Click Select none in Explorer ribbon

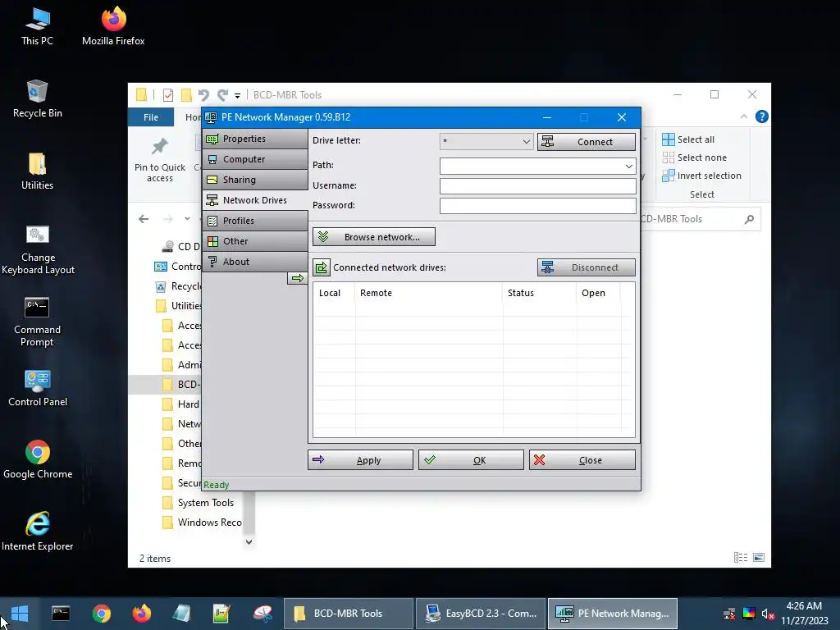695,157
